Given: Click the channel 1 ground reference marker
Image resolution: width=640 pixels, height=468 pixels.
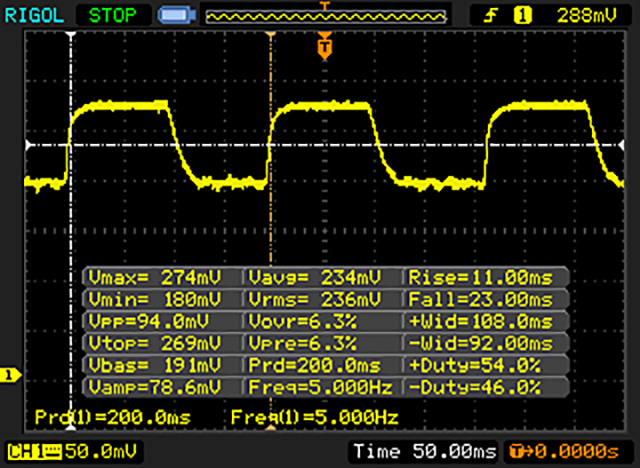Looking at the screenshot, I should pos(10,375).
